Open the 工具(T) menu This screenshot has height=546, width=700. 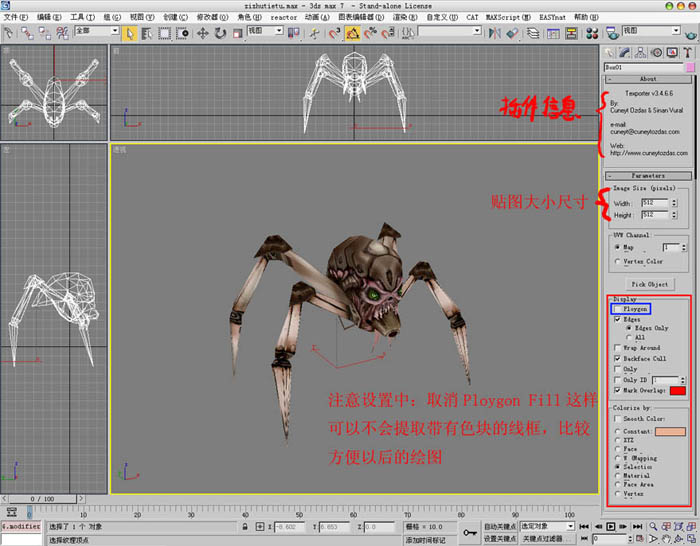82,17
